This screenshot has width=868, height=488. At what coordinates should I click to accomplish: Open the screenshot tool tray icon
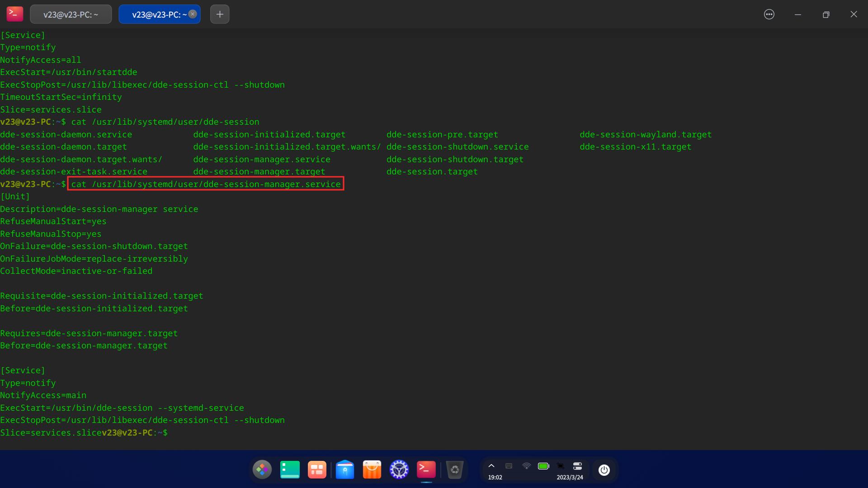(560, 466)
